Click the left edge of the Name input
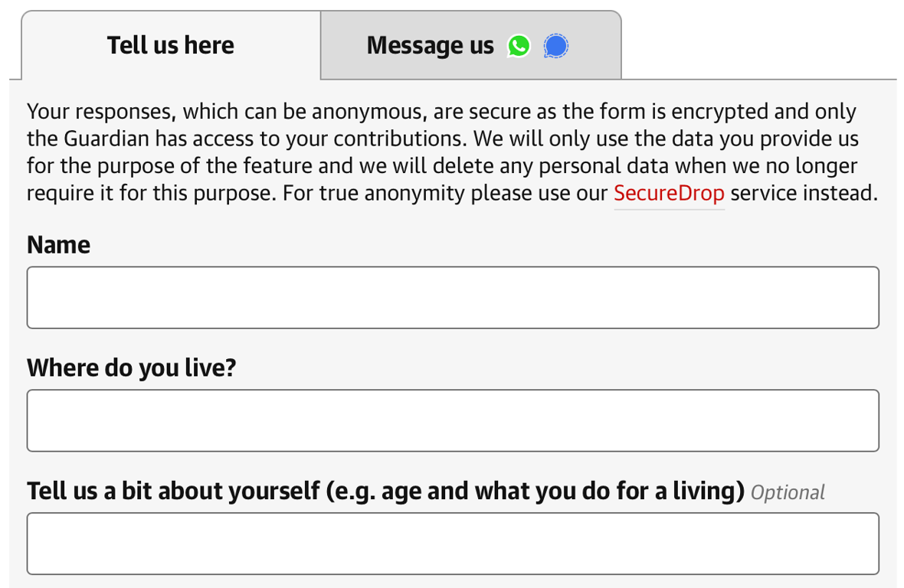904x588 pixels. coord(38,298)
